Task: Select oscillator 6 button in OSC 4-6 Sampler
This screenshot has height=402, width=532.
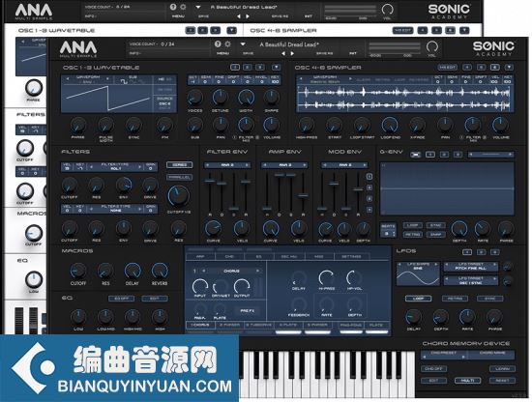Action: (494, 68)
